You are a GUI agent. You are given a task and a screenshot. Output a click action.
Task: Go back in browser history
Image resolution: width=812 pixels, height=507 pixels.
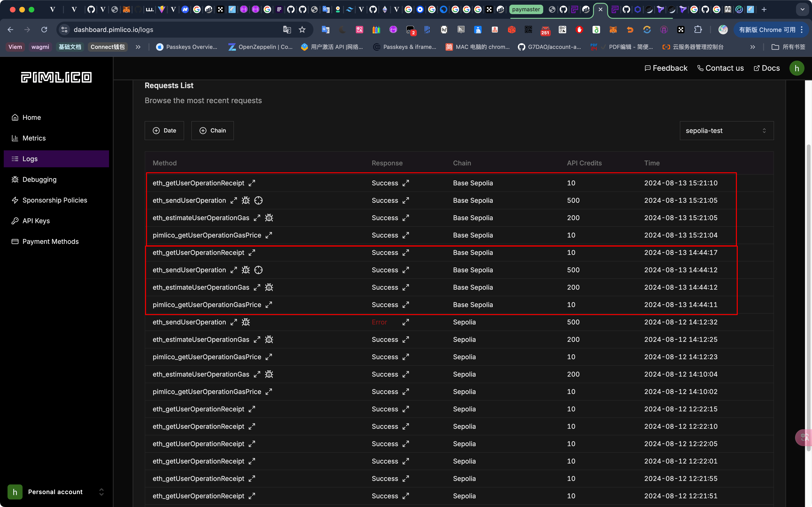[x=10, y=30]
